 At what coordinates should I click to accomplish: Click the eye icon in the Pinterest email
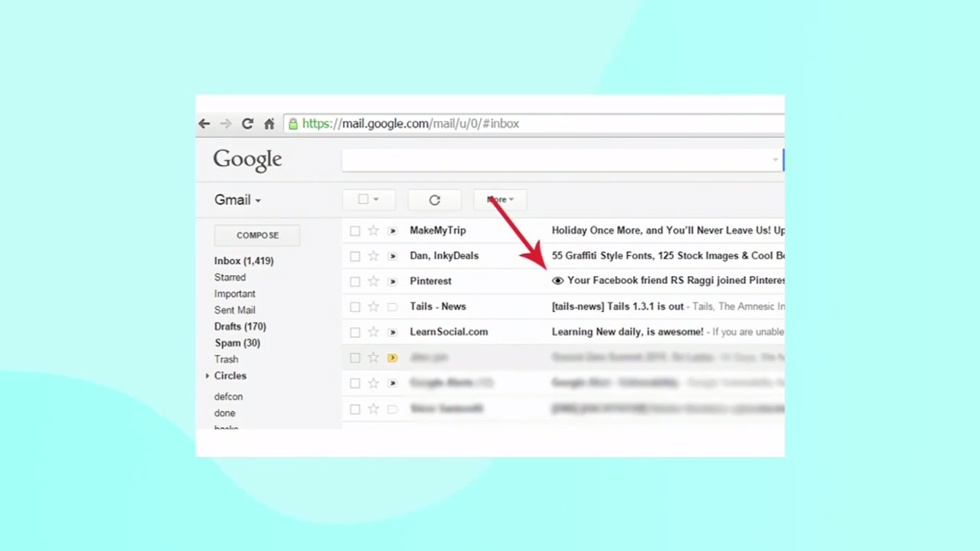click(557, 280)
